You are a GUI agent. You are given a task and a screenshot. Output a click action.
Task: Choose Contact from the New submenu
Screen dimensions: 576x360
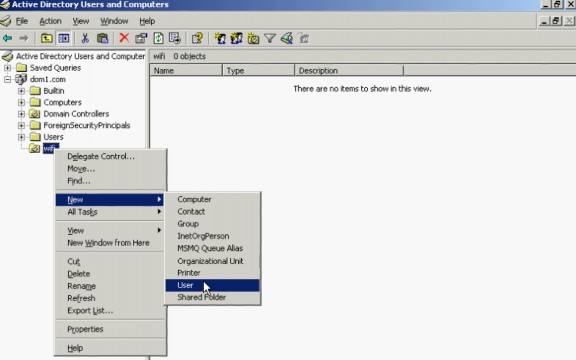tap(212, 212)
